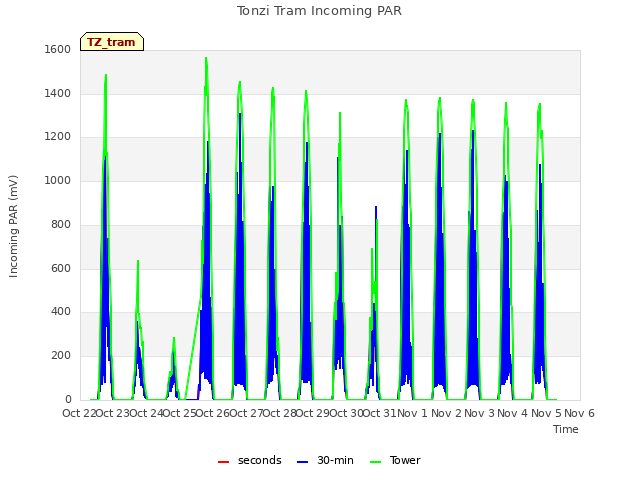Click the 400 y-axis tick label

(61, 312)
